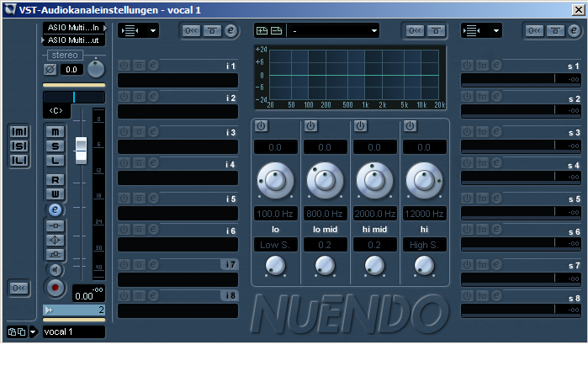Deactivate all solos with the global S button
This screenshot has height=387, width=588.
(x=19, y=146)
